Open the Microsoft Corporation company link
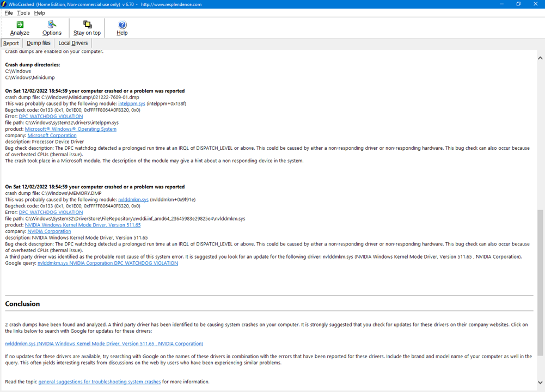Image resolution: width=545 pixels, height=392 pixels. point(52,136)
